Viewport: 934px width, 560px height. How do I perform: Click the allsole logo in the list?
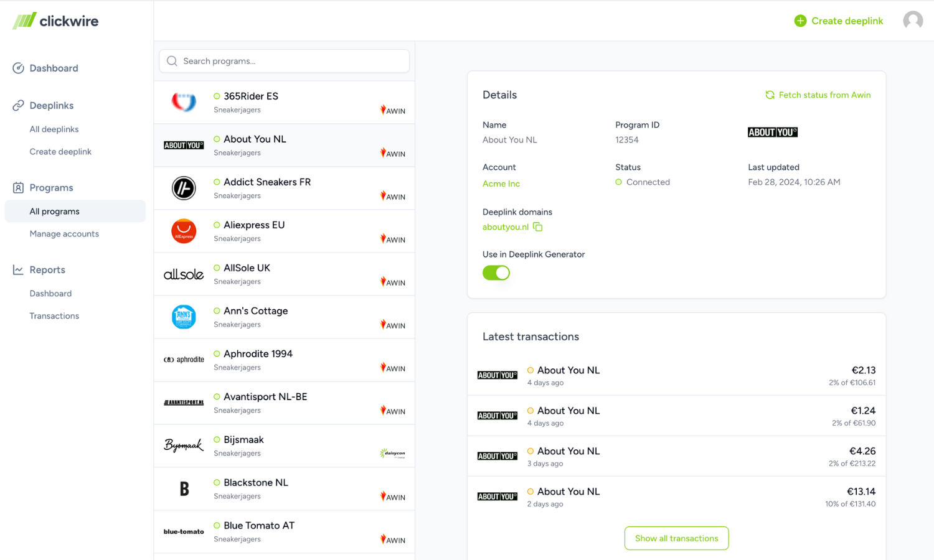184,274
